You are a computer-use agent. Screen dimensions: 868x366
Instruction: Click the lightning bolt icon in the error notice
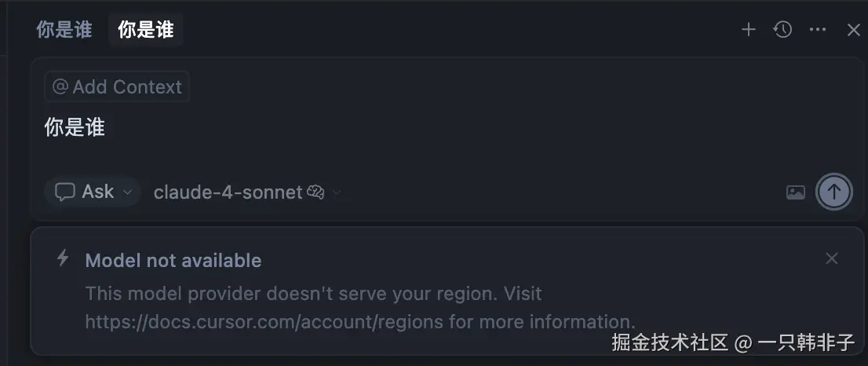pos(63,258)
